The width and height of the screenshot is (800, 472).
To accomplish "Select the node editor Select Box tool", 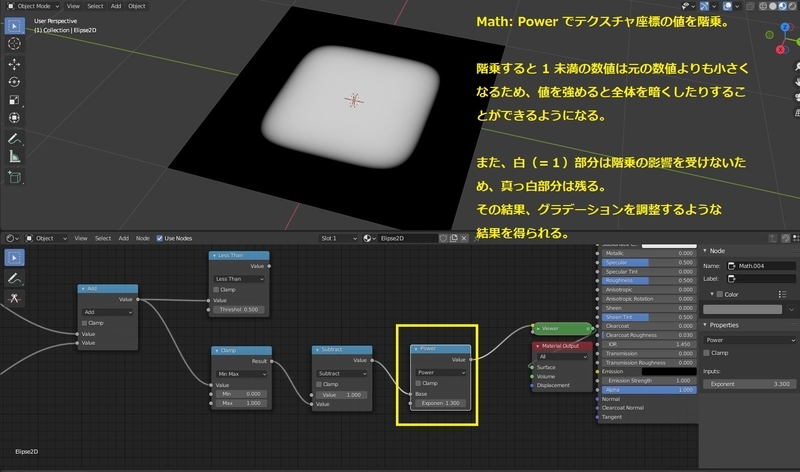I will [x=14, y=258].
